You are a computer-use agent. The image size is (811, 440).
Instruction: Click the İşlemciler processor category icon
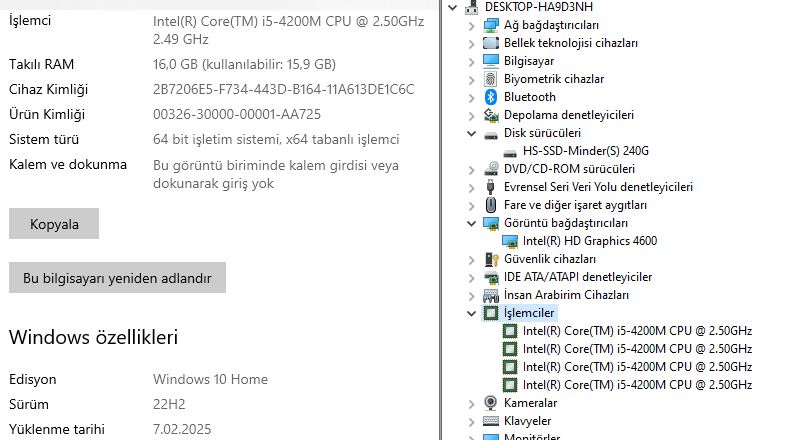click(490, 313)
